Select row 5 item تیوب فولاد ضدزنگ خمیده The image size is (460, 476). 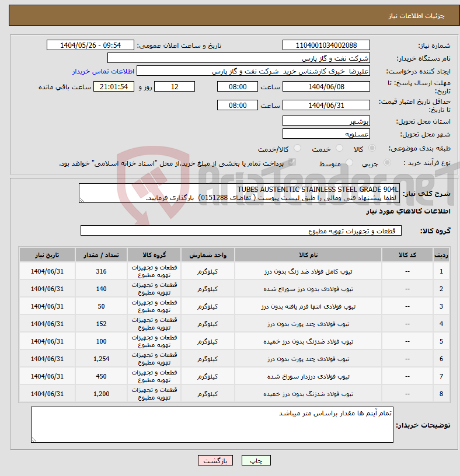pyautogui.click(x=308, y=341)
